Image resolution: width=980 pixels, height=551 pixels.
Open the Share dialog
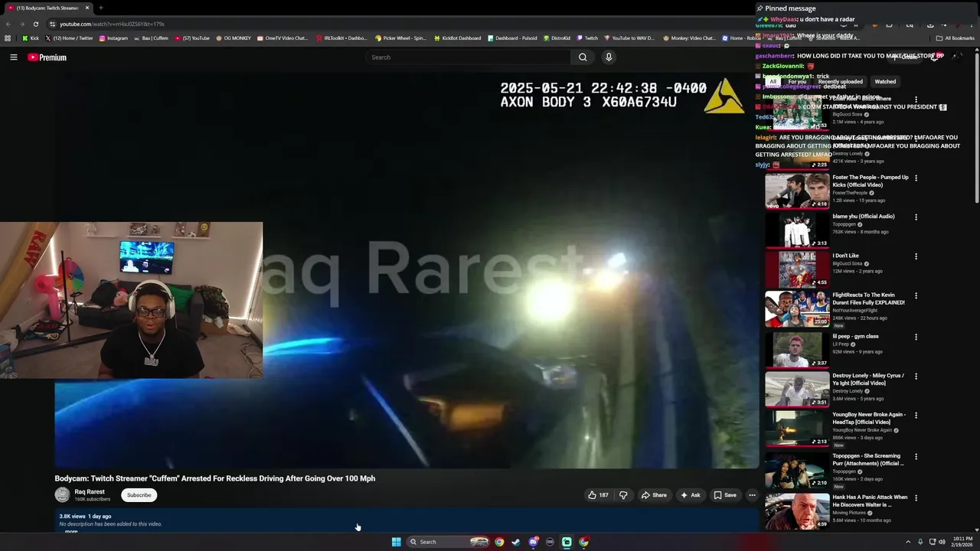[x=653, y=495]
